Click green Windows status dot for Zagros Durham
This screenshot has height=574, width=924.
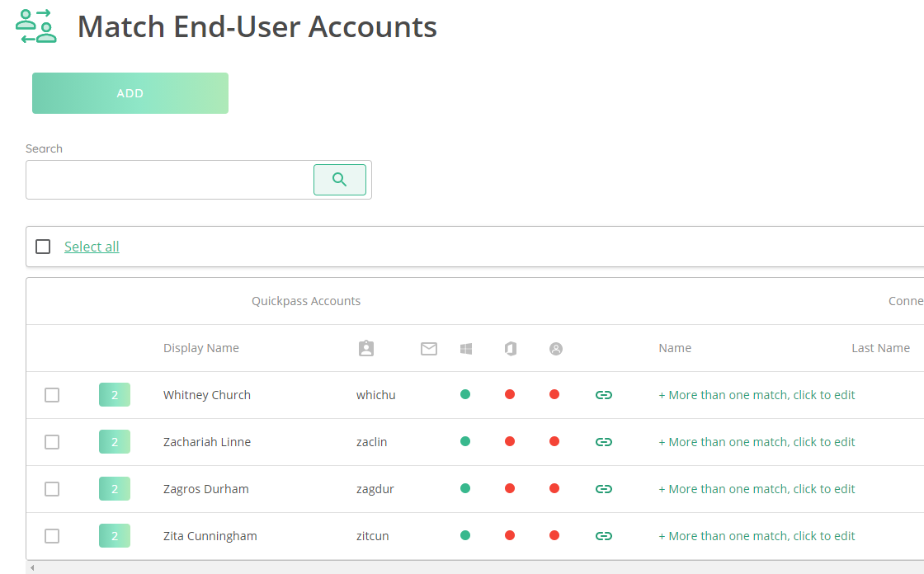pyautogui.click(x=465, y=488)
